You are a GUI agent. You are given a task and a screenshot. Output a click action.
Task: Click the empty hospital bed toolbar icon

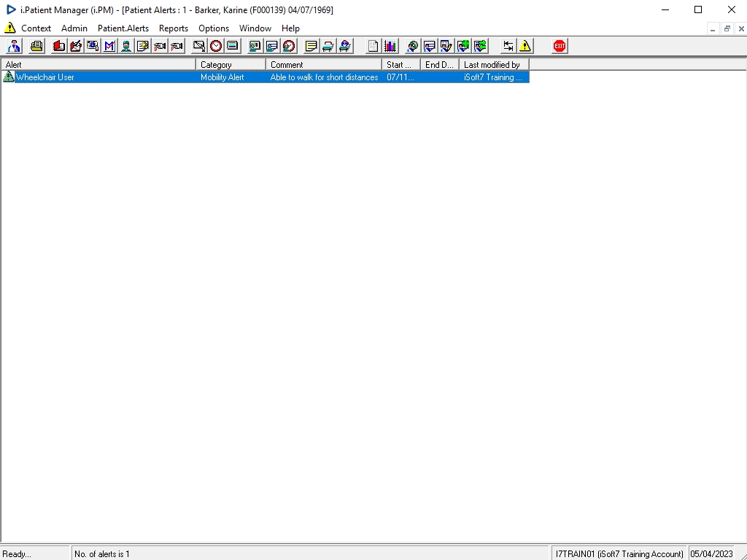(328, 46)
